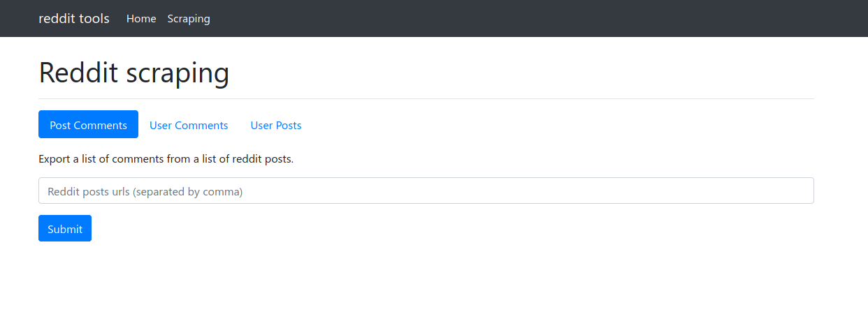Focus the Reddit posts urls input field

point(426,191)
